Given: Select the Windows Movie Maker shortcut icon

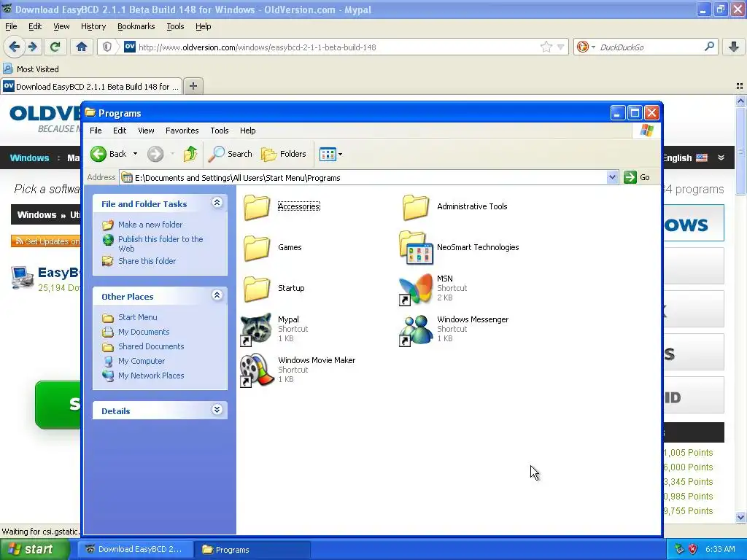Looking at the screenshot, I should pyautogui.click(x=257, y=370).
